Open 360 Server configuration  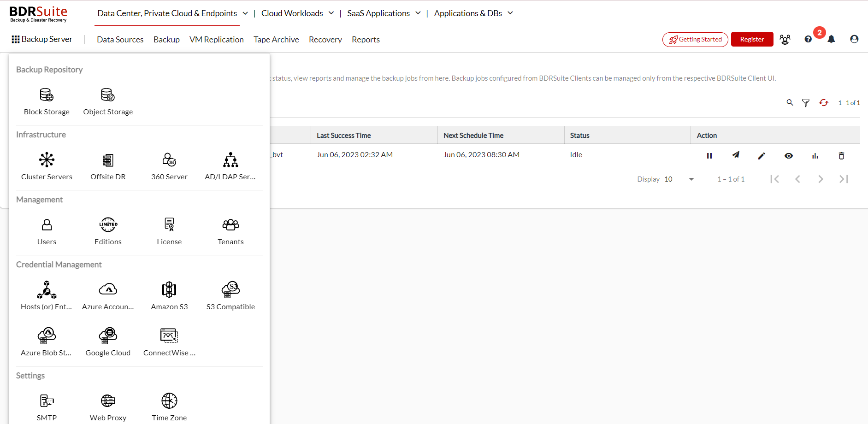169,167
